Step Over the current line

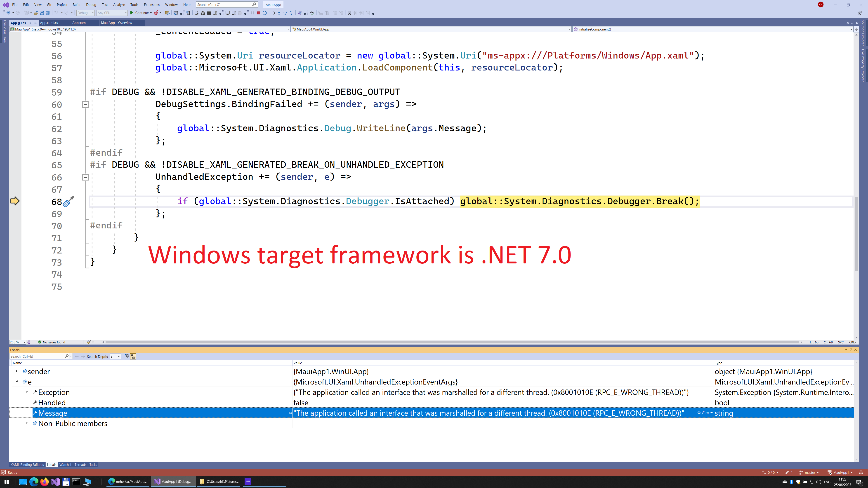pyautogui.click(x=285, y=13)
